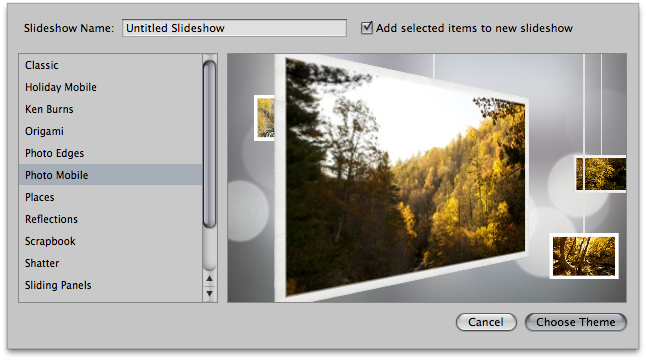Click the Slideshow Name text field
646x360 pixels.
click(x=234, y=28)
